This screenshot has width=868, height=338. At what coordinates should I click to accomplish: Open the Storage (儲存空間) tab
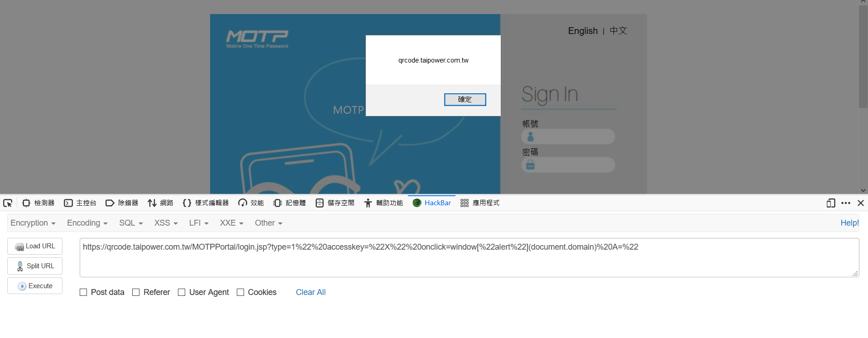coord(335,203)
